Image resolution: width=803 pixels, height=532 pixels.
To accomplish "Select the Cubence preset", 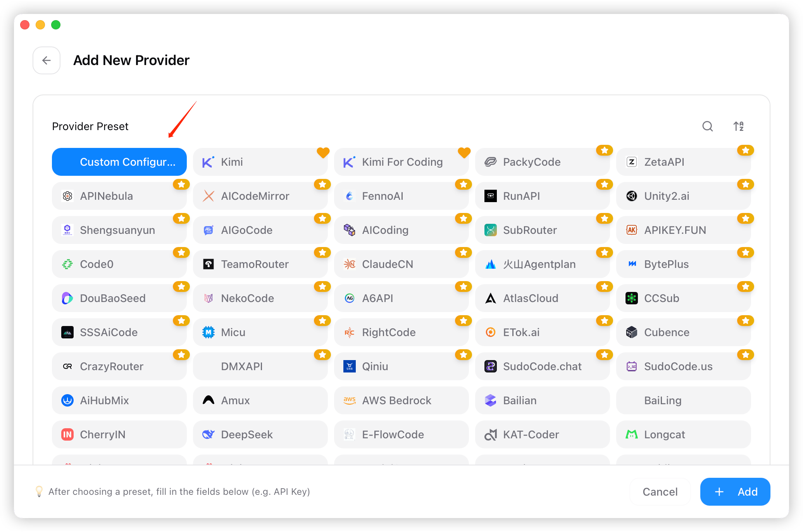I will pyautogui.click(x=684, y=332).
